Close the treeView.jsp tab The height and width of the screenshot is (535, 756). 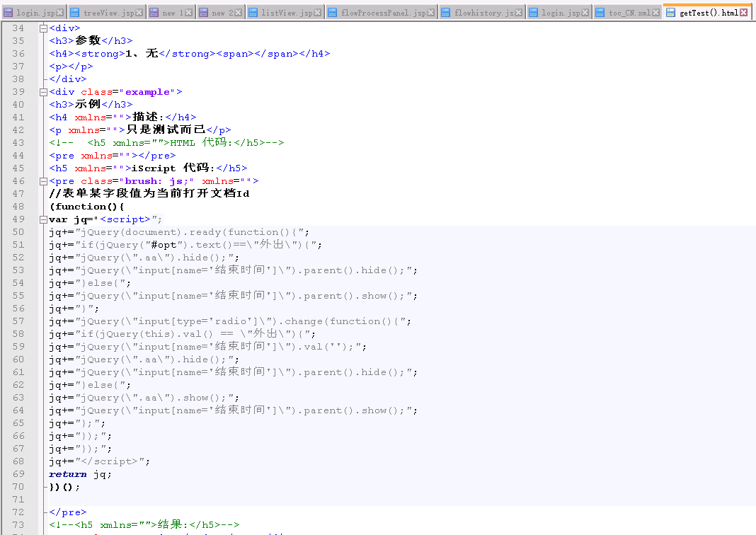click(139, 13)
